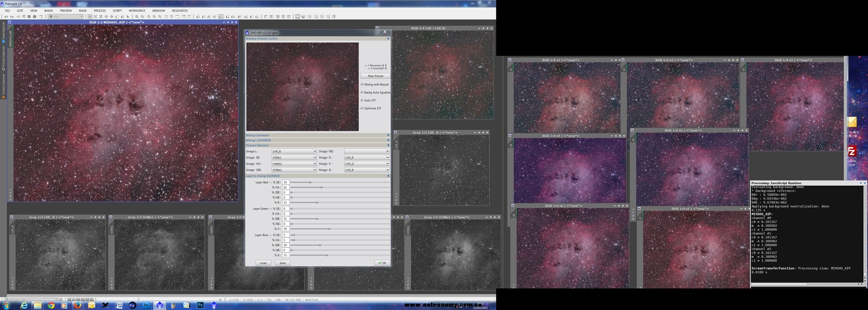Click the Undo icon in the toolbar
This screenshot has width=868, height=310.
pos(6,17)
